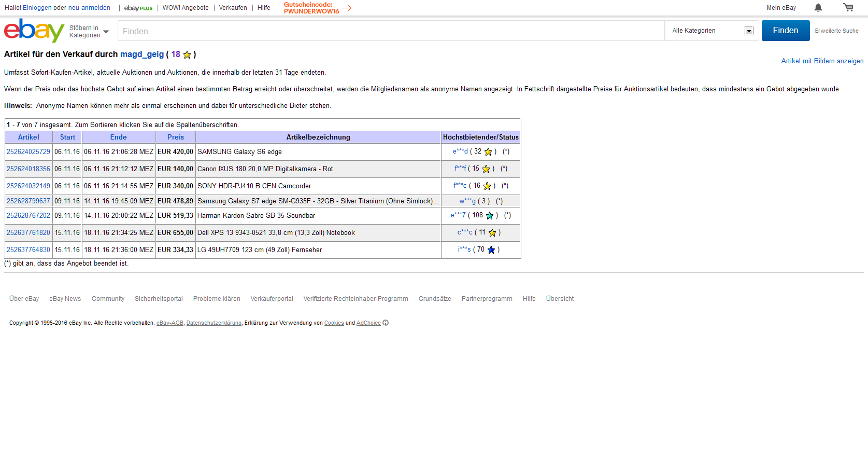
Task: Open item number 252624018356
Action: click(29, 169)
